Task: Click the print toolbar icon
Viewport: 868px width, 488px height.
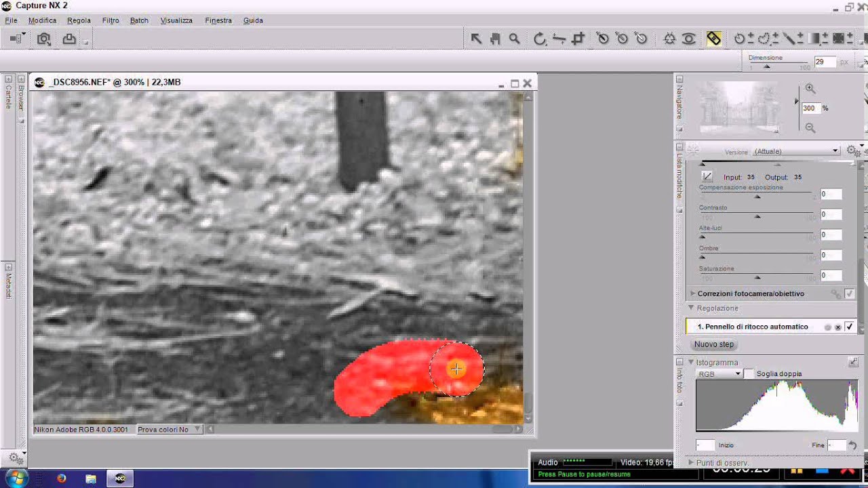Action: (x=69, y=39)
